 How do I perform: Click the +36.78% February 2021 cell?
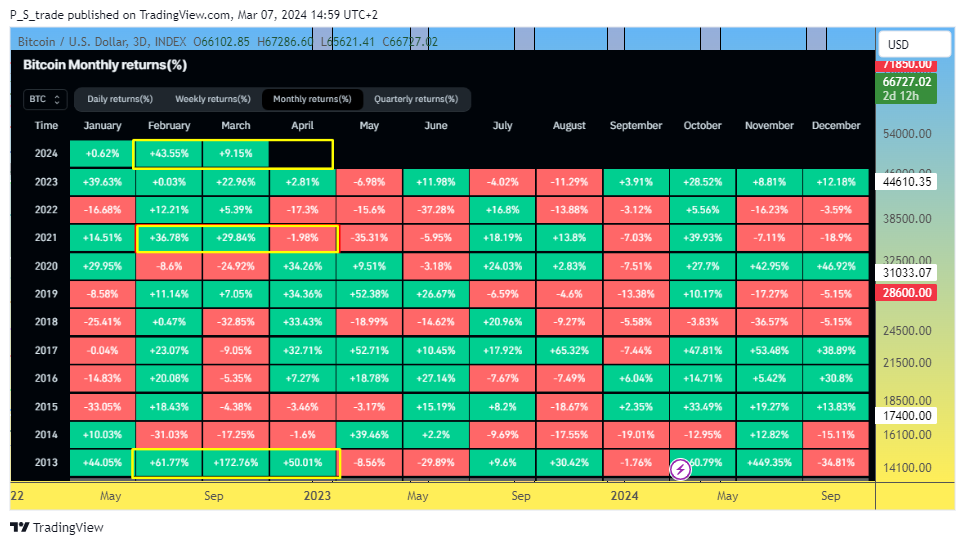point(169,237)
